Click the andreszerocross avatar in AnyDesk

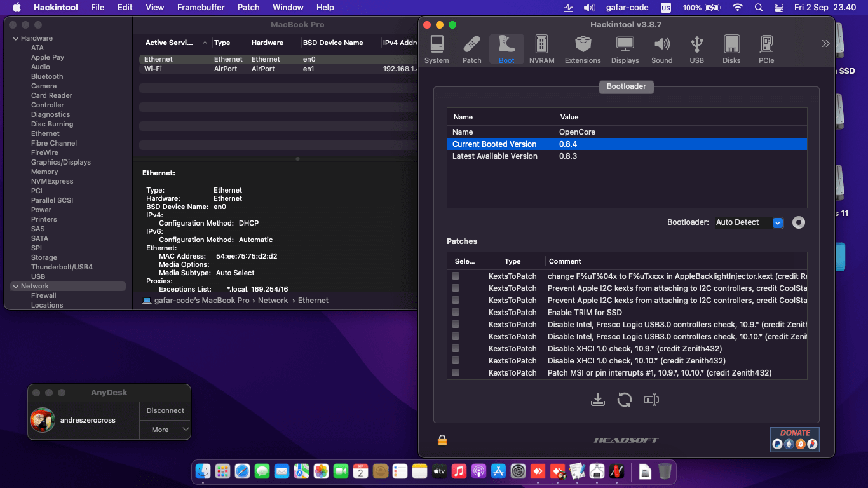click(43, 420)
